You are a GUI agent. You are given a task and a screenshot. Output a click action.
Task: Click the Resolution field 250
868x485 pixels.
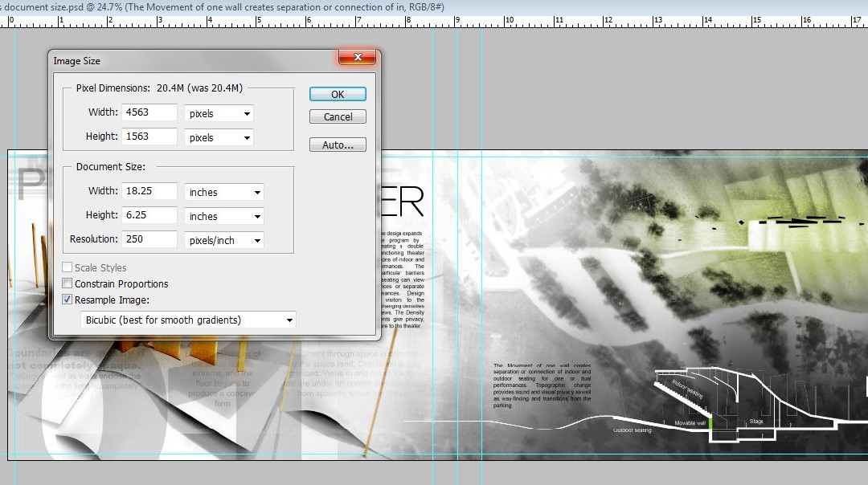point(149,239)
